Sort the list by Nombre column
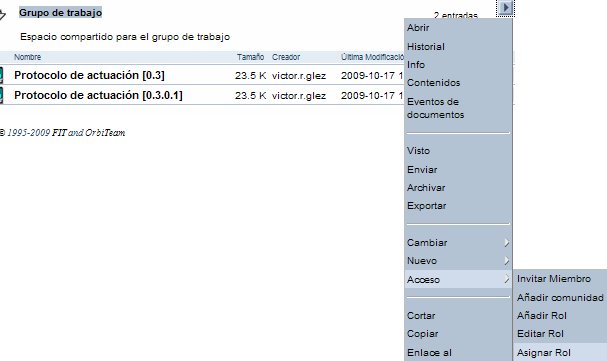This screenshot has height=361, width=607. pyautogui.click(x=27, y=57)
